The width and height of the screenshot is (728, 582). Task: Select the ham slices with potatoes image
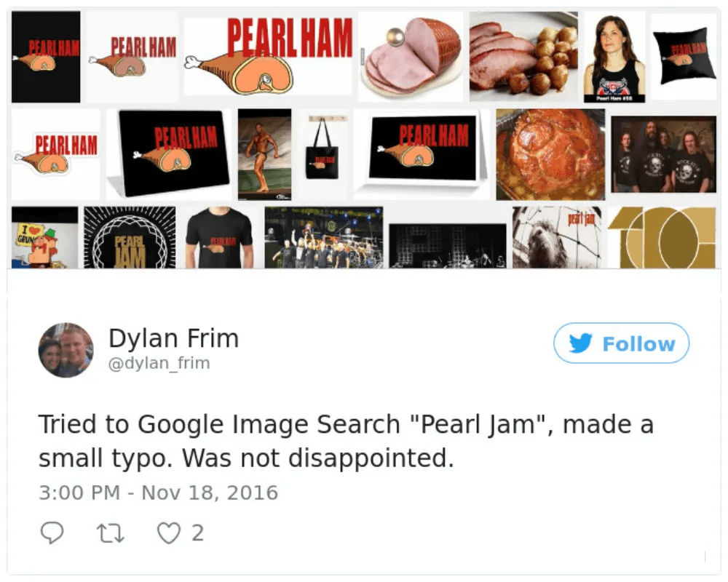[523, 57]
